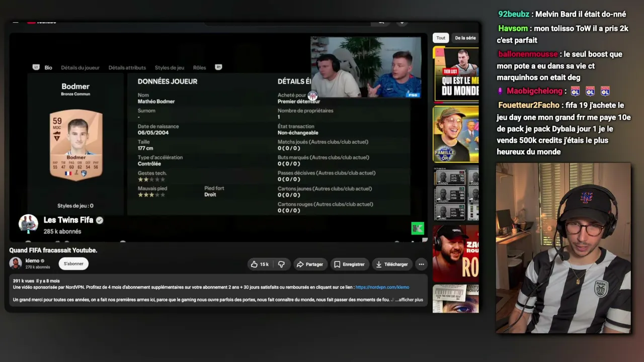The height and width of the screenshot is (362, 644).
Task: Open the NordVPN eye close-up thumbnail
Action: pos(456,299)
